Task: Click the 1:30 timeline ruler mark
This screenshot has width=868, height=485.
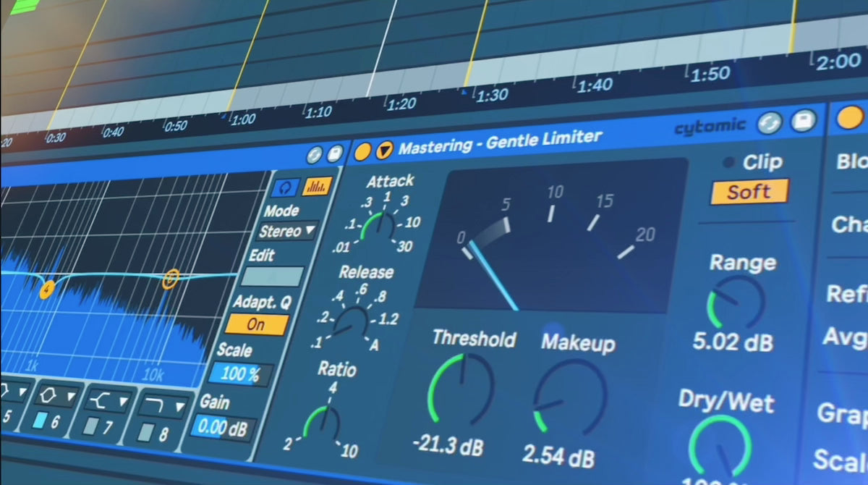Action: click(491, 95)
